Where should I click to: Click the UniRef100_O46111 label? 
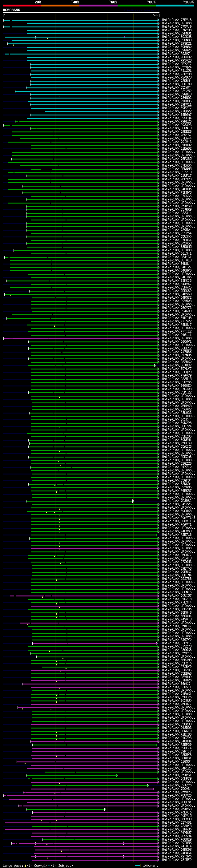177,335
